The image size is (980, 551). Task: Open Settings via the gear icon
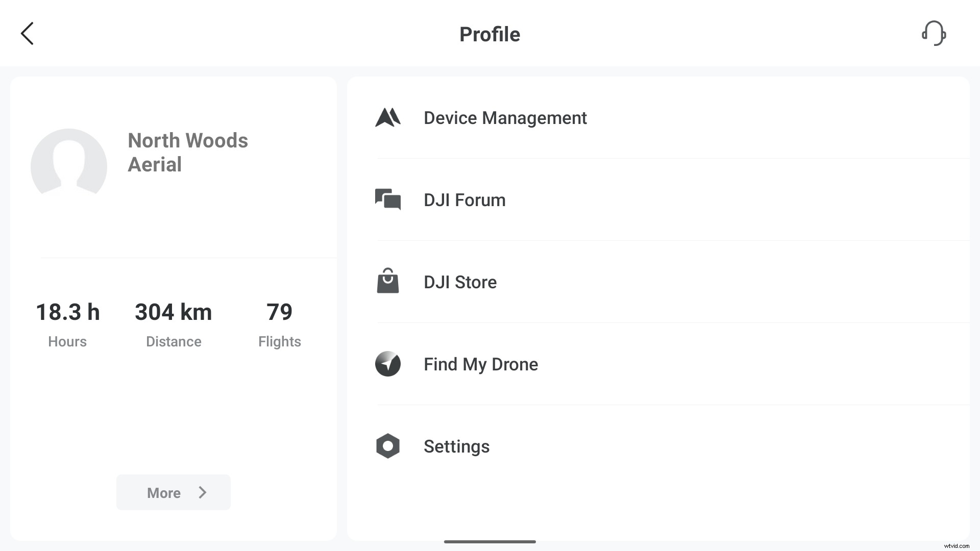388,446
